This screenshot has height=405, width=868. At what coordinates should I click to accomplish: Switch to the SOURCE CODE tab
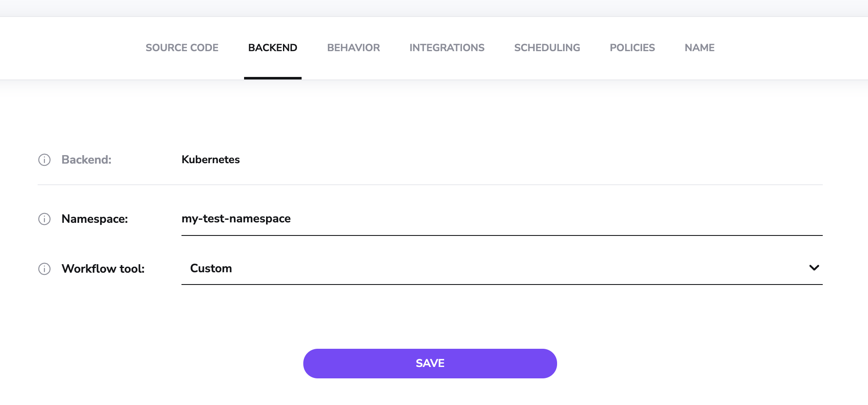tap(182, 48)
